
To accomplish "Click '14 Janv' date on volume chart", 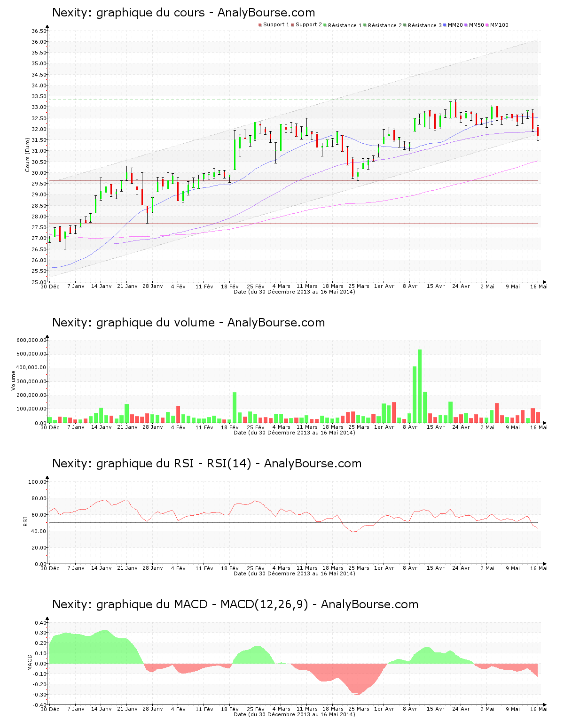I will click(102, 427).
